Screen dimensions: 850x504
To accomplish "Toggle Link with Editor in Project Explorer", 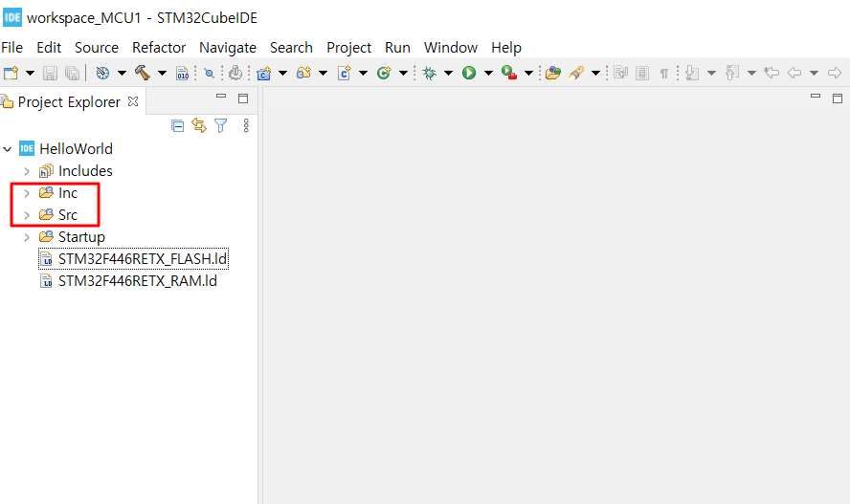I will pos(199,126).
